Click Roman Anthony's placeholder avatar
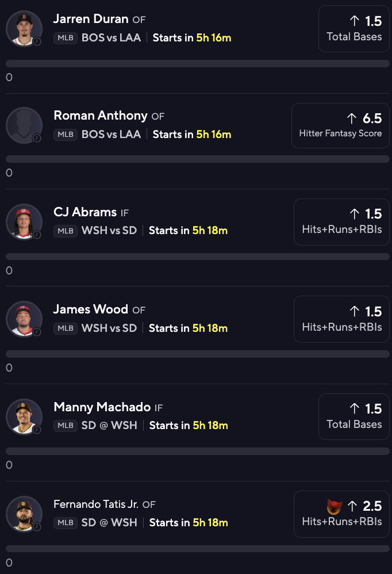The height and width of the screenshot is (574, 392). coord(24,125)
